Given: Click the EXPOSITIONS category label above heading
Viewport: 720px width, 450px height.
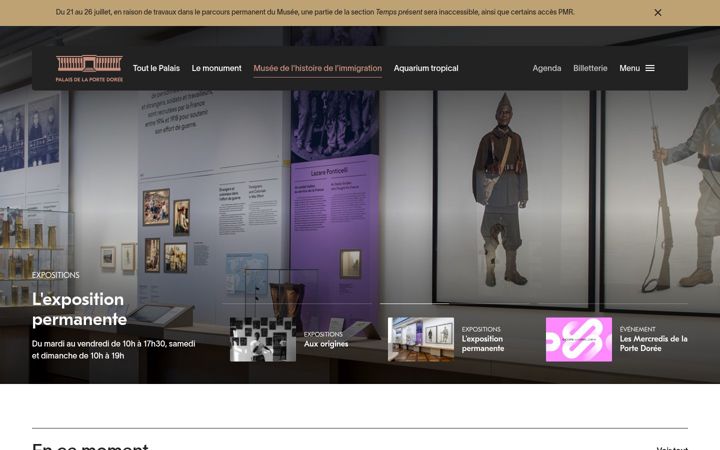Looking at the screenshot, I should (x=56, y=275).
